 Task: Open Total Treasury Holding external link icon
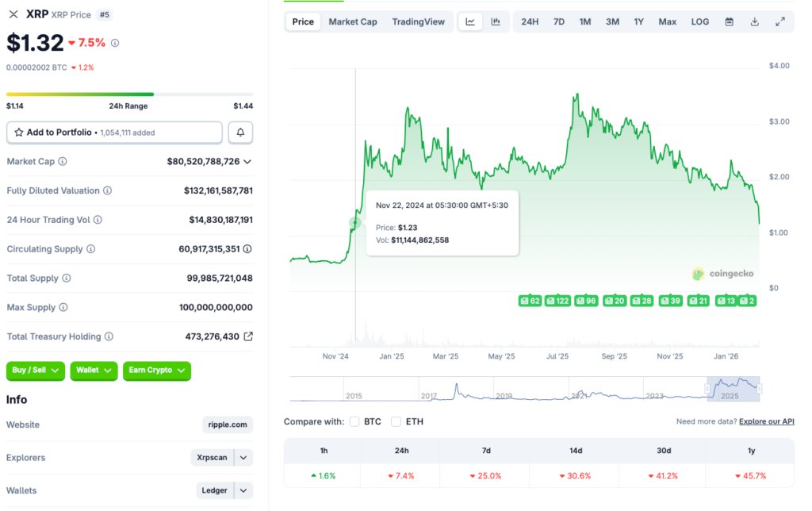coord(248,336)
